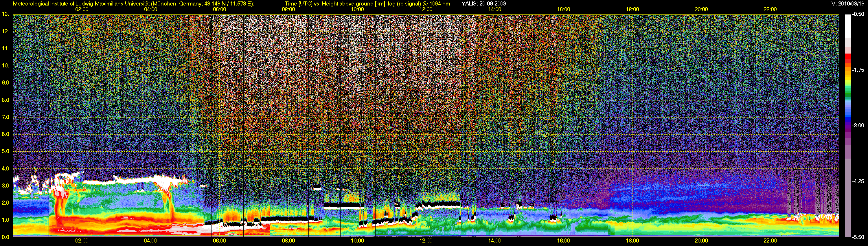The height and width of the screenshot is (246, 868).
Task: Click the 08:00 label on bottom time axis
Action: point(288,241)
